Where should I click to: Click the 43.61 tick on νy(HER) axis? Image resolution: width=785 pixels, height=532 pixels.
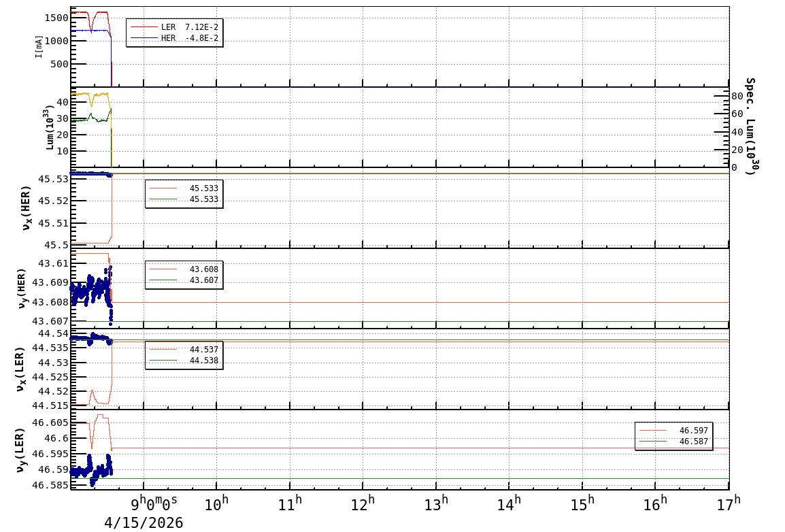point(53,264)
